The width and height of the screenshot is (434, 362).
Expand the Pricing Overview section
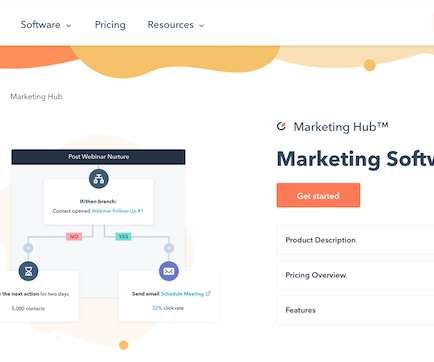click(x=355, y=275)
